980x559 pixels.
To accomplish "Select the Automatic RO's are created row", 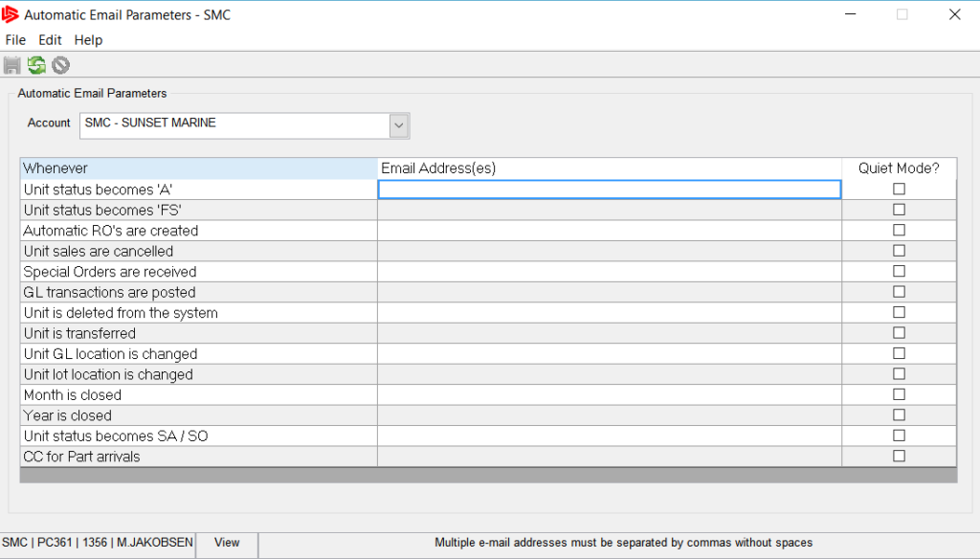I will pos(191,230).
